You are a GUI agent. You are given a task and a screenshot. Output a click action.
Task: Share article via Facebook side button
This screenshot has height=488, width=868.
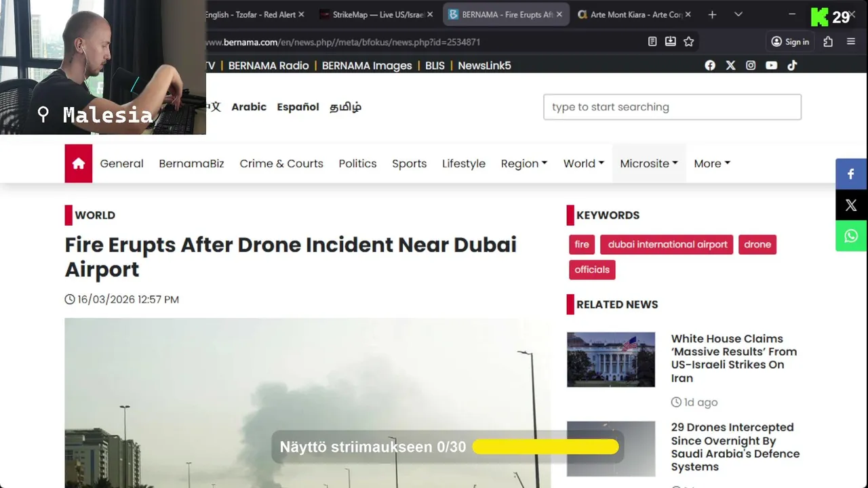click(x=851, y=174)
